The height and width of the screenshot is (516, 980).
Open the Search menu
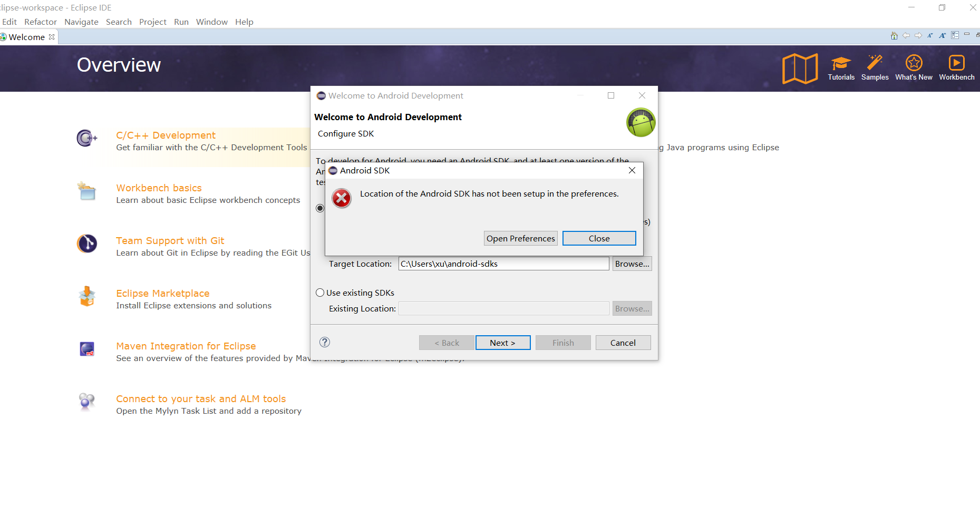(x=119, y=22)
